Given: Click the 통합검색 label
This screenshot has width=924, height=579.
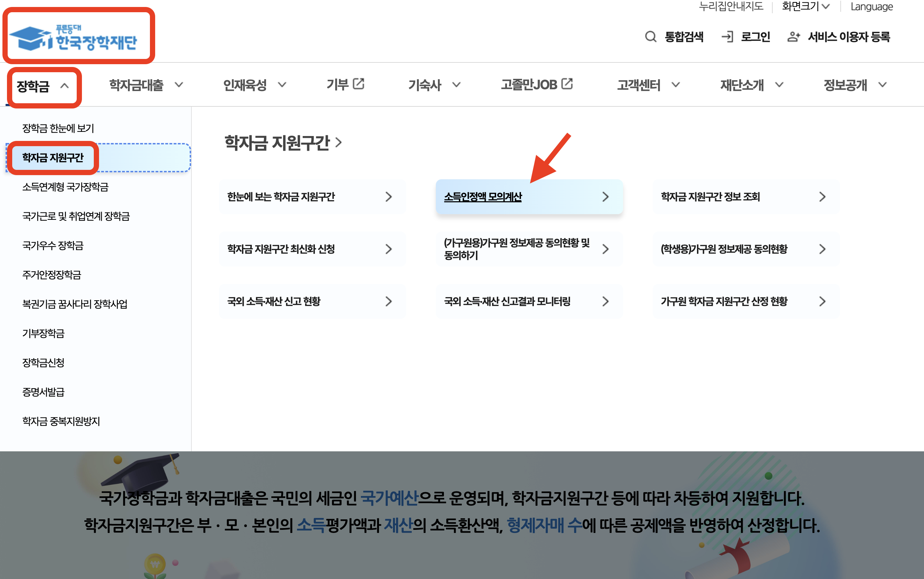Looking at the screenshot, I should tap(684, 37).
